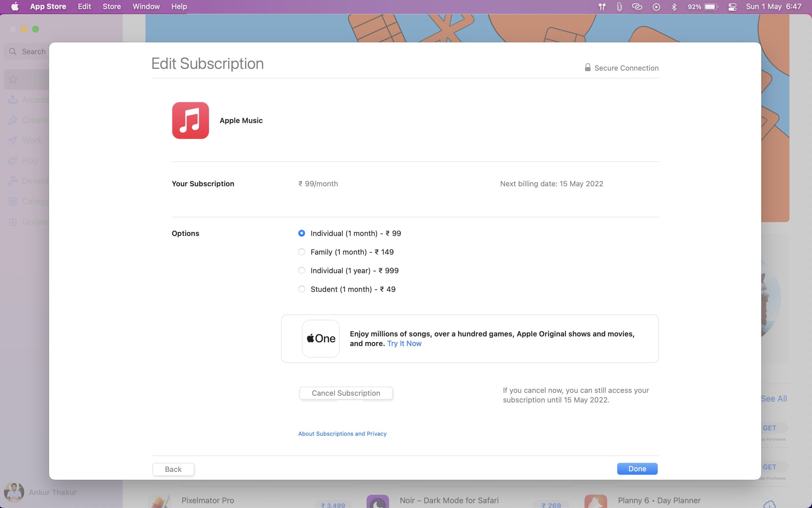Select Student (1 month) ₹ 49 option
Screen dimensions: 812x508
(x=301, y=289)
